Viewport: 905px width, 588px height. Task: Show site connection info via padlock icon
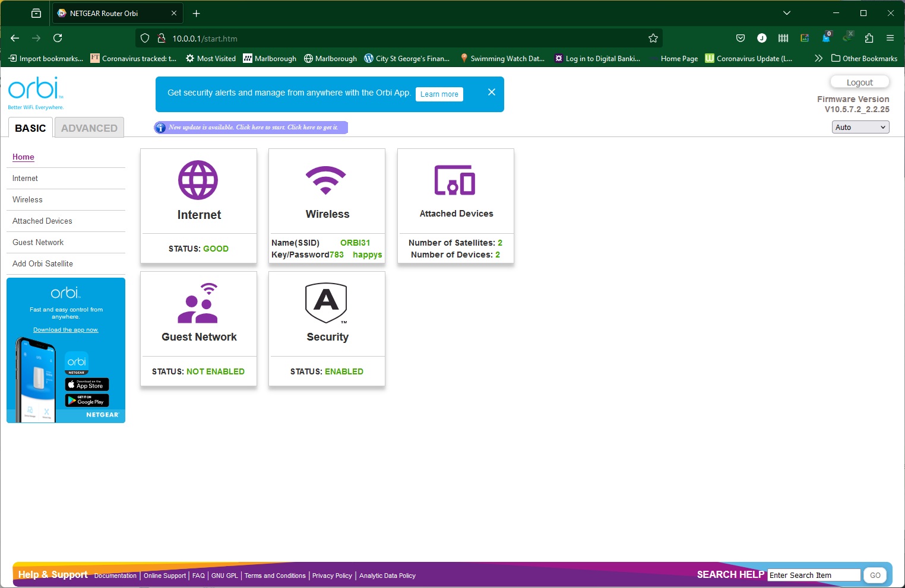(161, 38)
